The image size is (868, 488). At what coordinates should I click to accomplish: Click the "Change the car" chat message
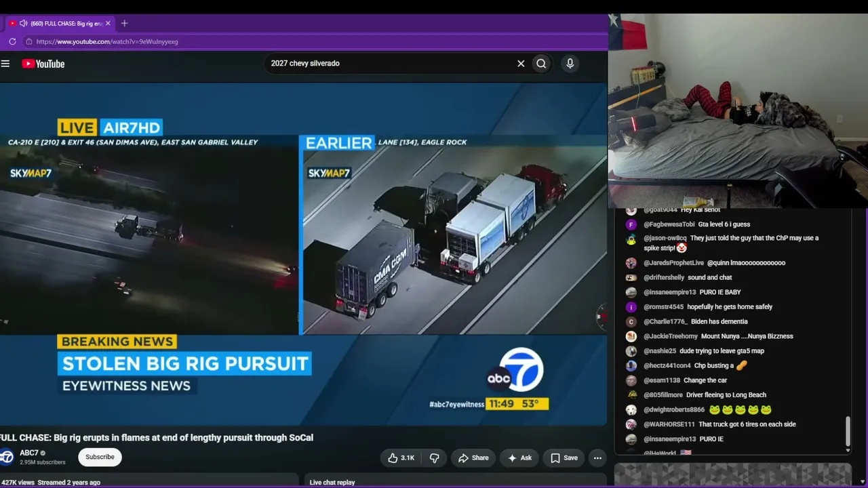(705, 381)
